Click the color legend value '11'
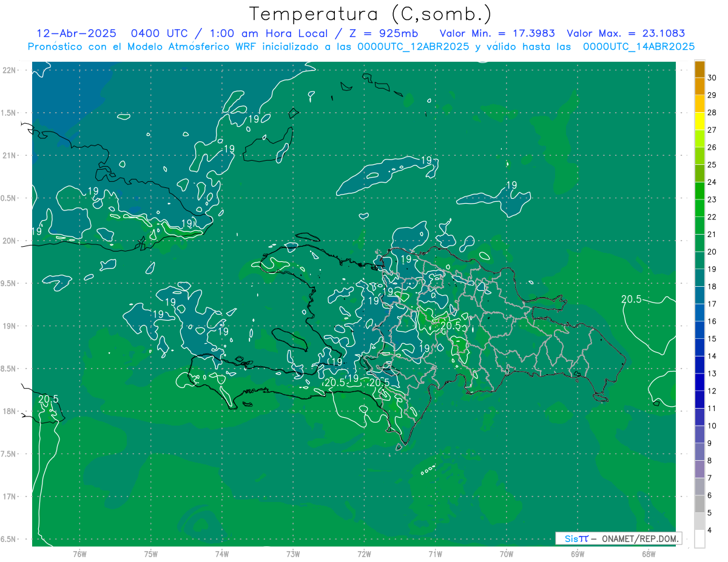 point(712,409)
